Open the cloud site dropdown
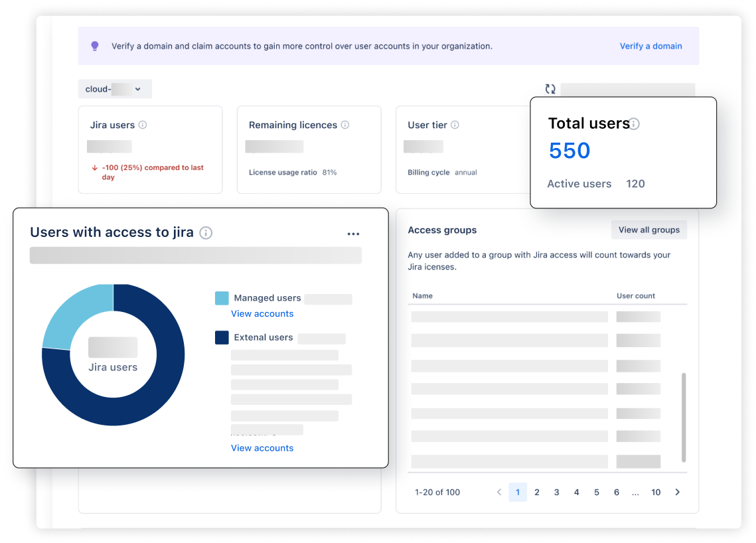 point(115,89)
